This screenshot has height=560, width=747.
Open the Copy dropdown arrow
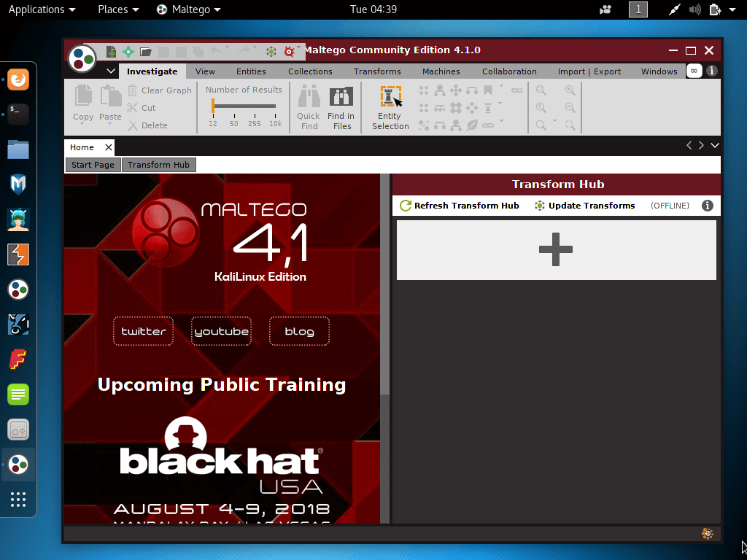point(82,124)
